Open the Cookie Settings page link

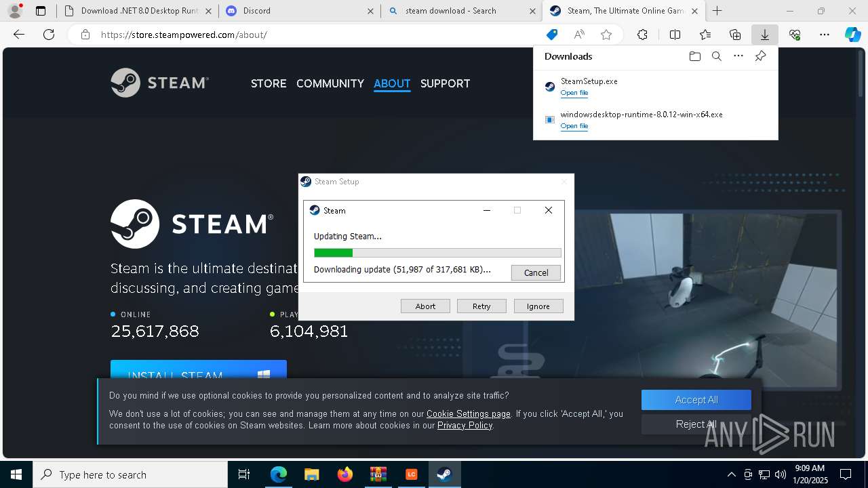pyautogui.click(x=469, y=413)
